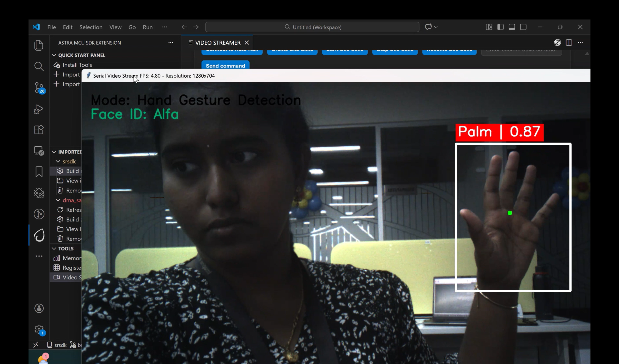Open the Manage gear in activity bar
The image size is (619, 364).
tap(39, 330)
